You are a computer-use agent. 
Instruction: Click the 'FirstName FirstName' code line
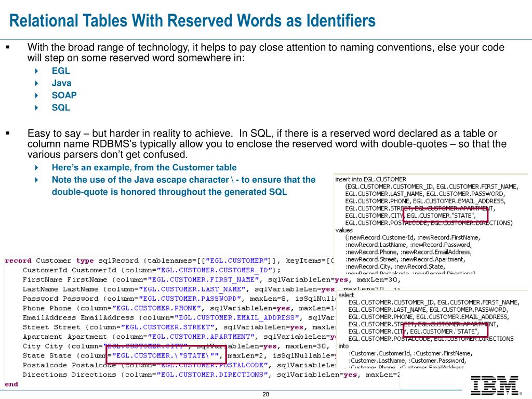[211, 280]
